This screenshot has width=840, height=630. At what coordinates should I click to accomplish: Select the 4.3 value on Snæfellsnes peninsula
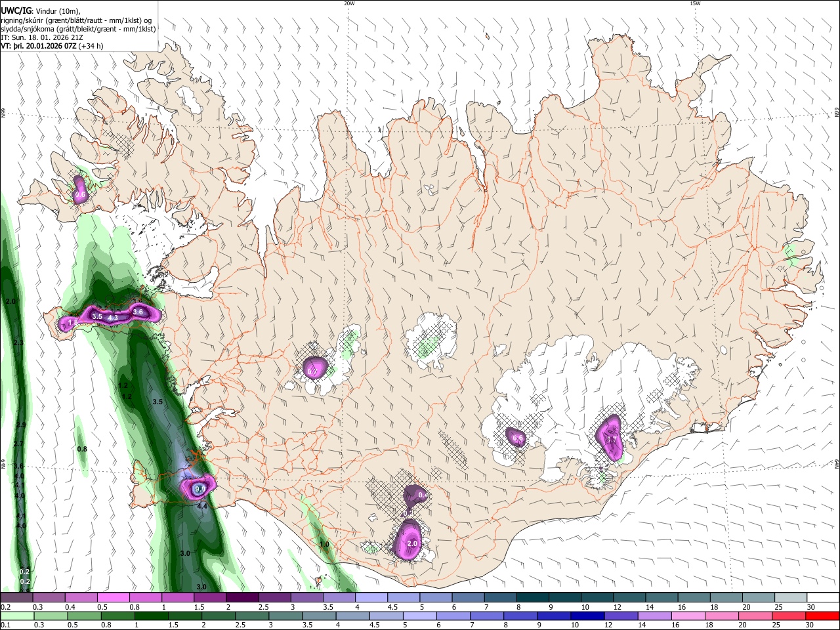click(x=113, y=318)
